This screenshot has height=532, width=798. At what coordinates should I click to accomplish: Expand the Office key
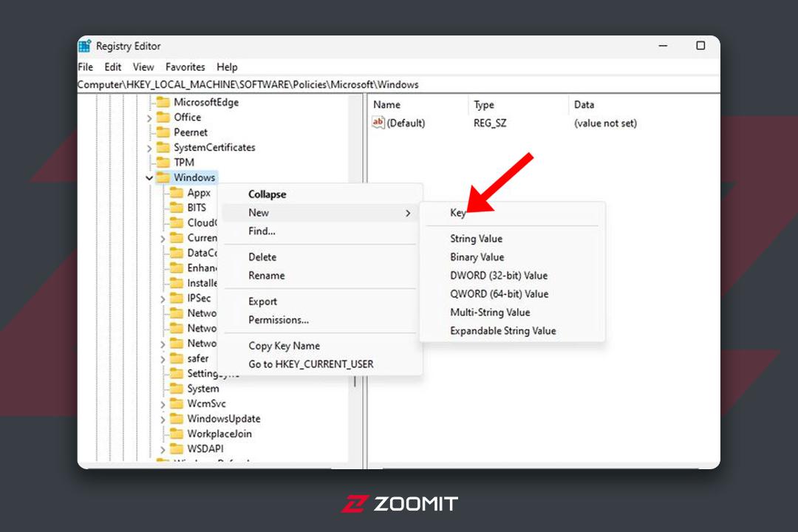tap(149, 118)
